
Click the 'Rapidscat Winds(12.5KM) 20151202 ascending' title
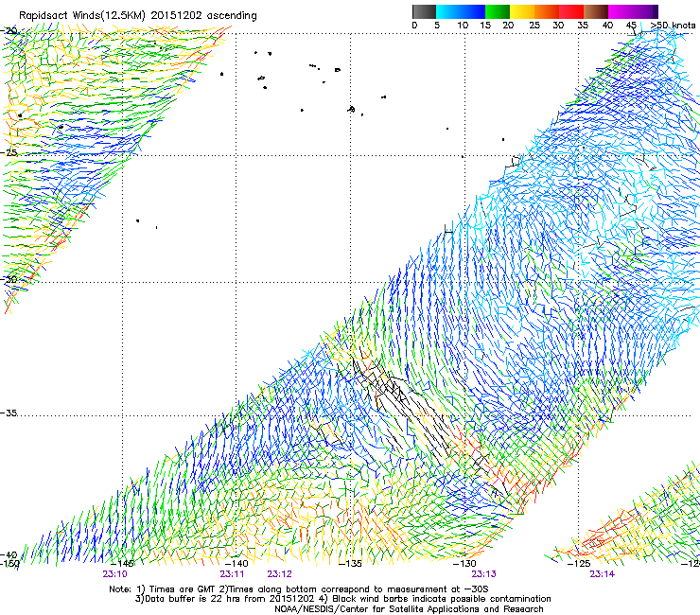pos(138,16)
